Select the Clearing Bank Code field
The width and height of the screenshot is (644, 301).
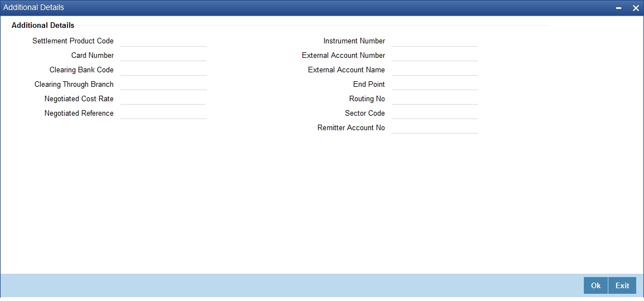(163, 70)
